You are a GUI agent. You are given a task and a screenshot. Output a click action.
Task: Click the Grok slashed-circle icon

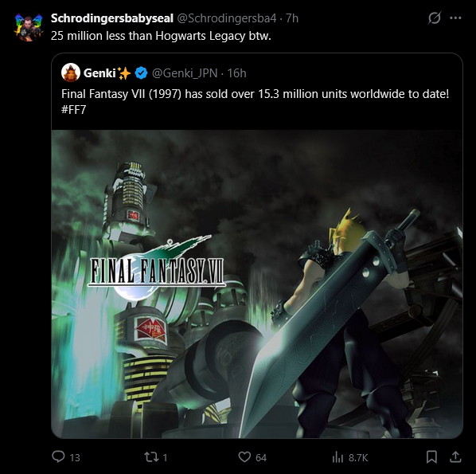click(435, 18)
